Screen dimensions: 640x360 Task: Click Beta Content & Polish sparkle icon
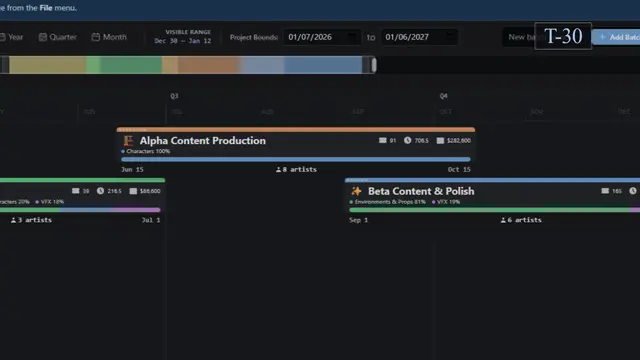click(356, 191)
